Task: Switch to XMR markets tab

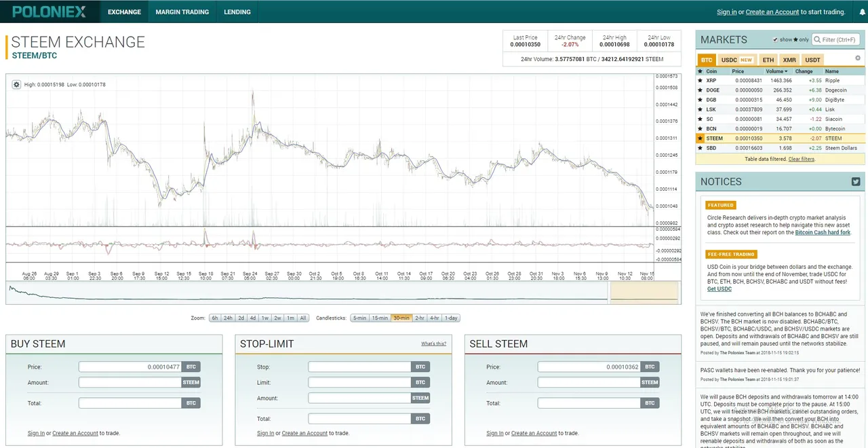Action: (x=789, y=60)
